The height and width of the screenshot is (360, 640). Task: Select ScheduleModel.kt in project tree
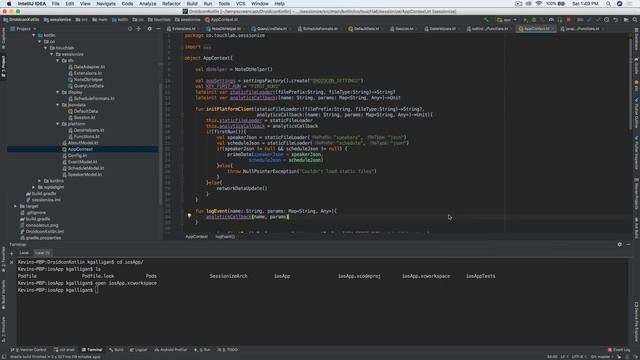tap(83, 168)
